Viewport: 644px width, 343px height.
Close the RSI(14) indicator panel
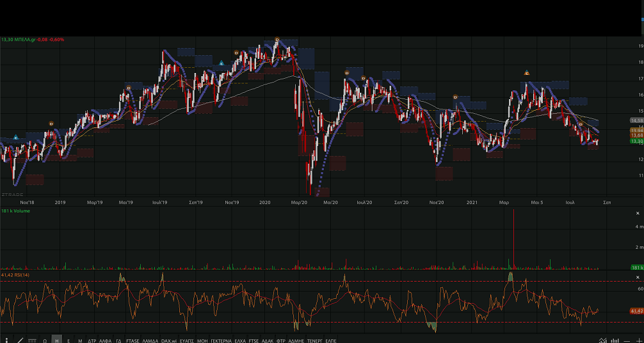point(638,277)
